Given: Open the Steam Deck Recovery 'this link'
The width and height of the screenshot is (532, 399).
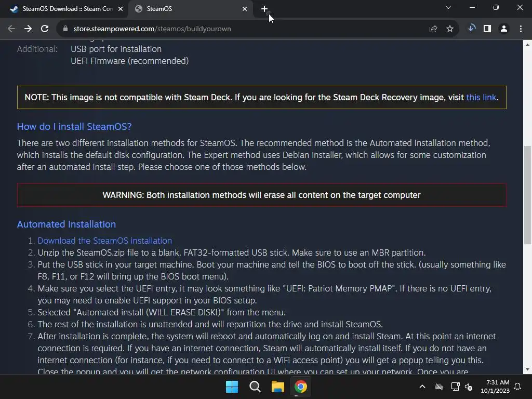Looking at the screenshot, I should pos(481,97).
